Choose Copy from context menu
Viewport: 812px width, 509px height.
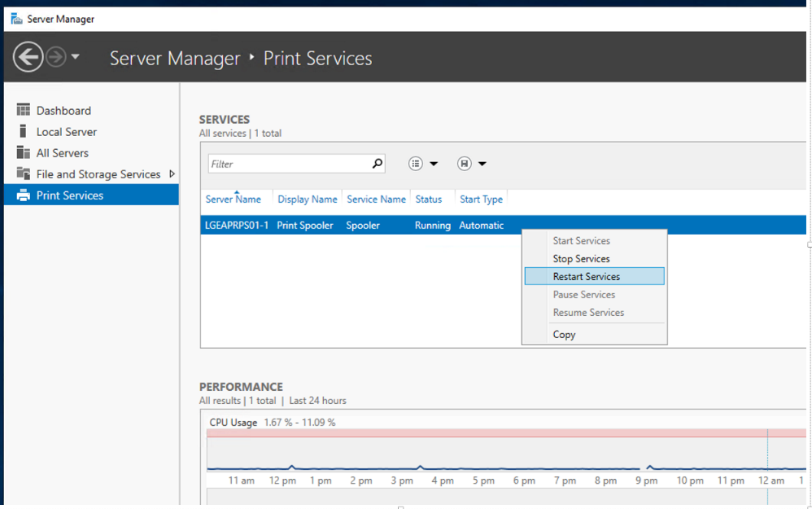click(x=595, y=335)
